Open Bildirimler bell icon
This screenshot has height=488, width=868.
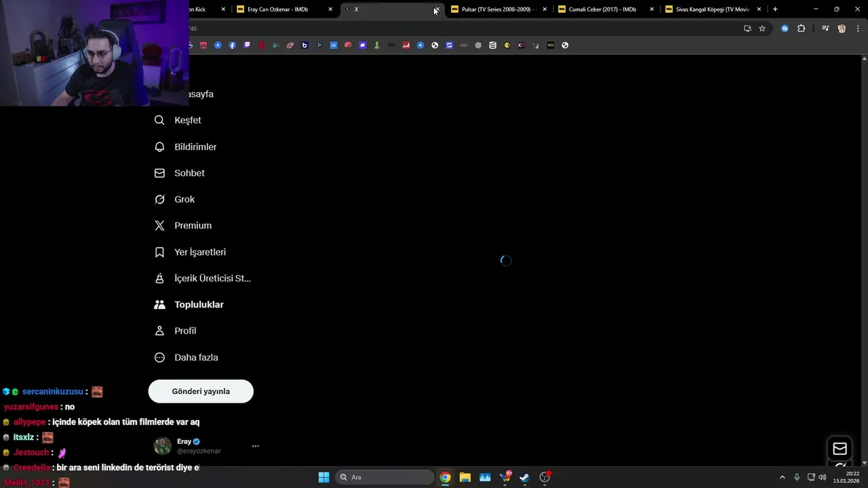click(159, 146)
